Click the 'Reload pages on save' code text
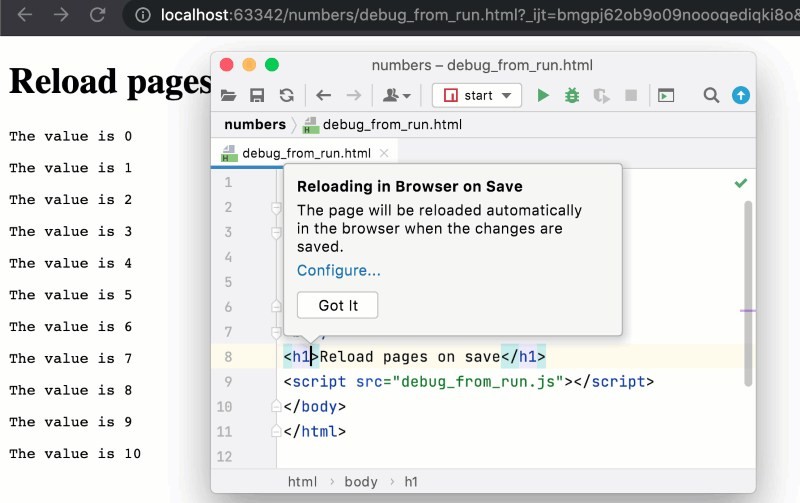Image resolution: width=800 pixels, height=503 pixels. click(x=410, y=357)
